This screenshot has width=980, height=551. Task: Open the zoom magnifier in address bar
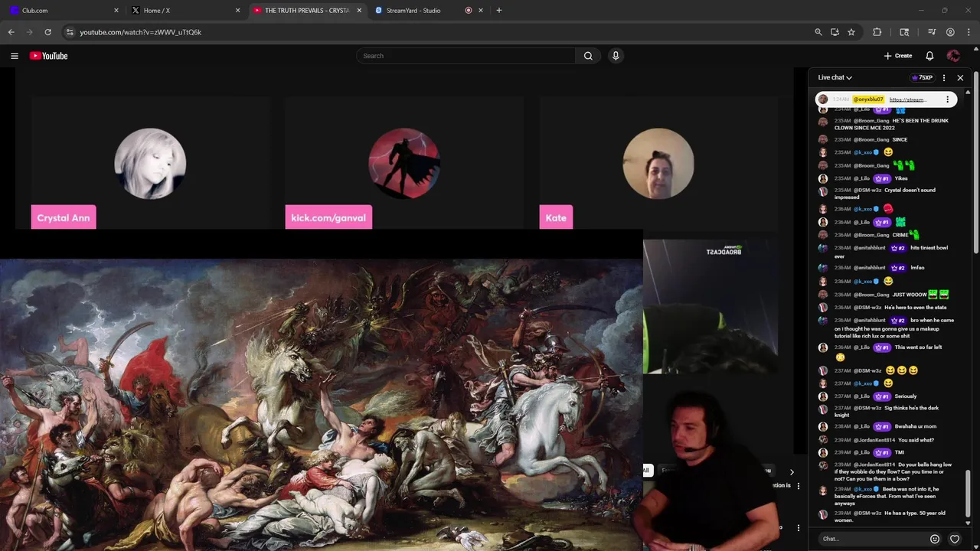click(818, 32)
